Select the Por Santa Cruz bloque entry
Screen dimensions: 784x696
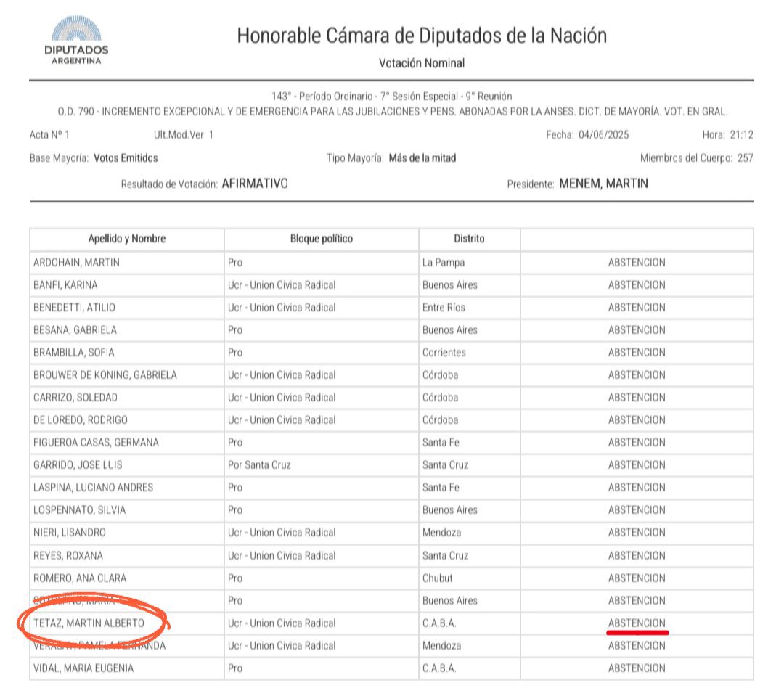point(258,464)
